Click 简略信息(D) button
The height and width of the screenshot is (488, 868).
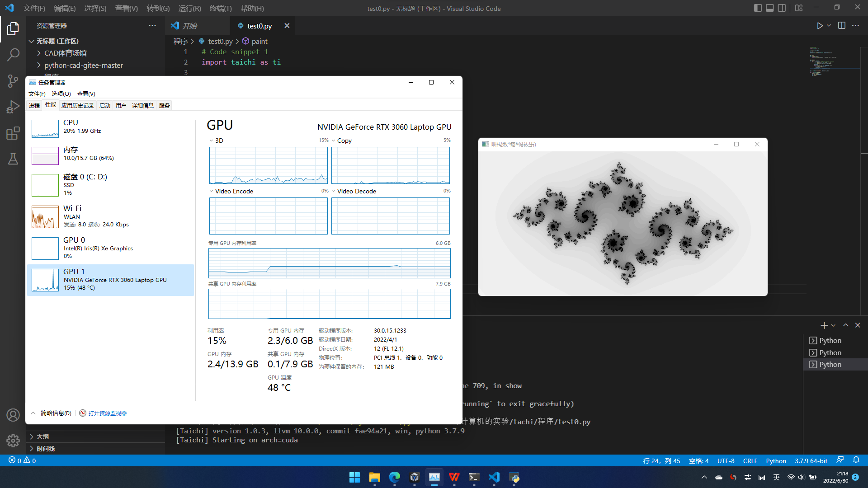point(55,413)
